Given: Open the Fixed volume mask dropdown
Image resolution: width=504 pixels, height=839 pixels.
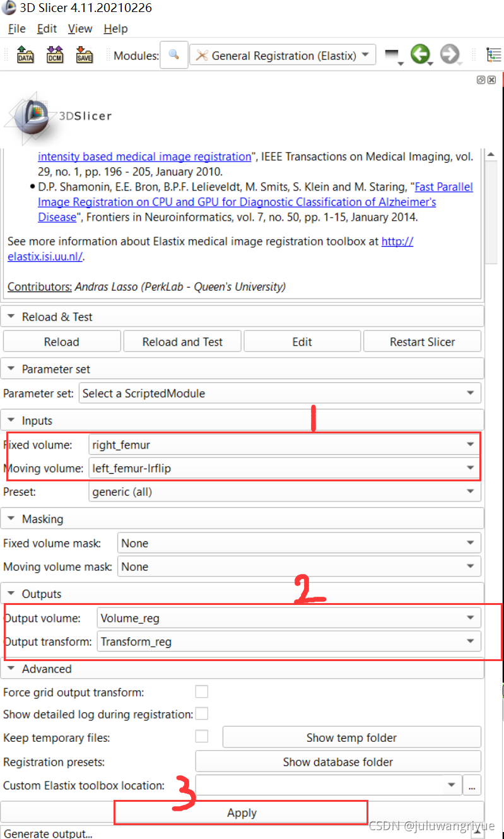Looking at the screenshot, I should coord(299,543).
